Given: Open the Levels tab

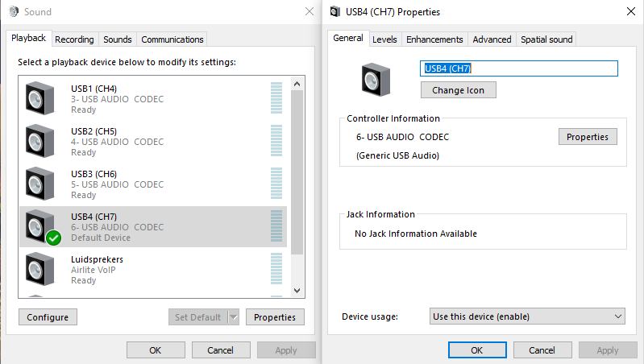Looking at the screenshot, I should [x=384, y=39].
